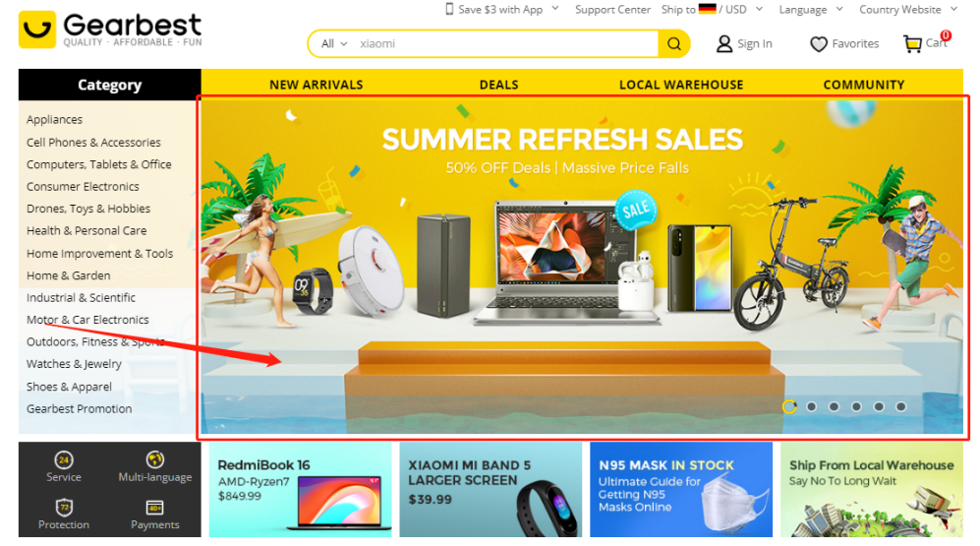The width and height of the screenshot is (980, 546).
Task: Open the Payments icon
Action: 154,508
